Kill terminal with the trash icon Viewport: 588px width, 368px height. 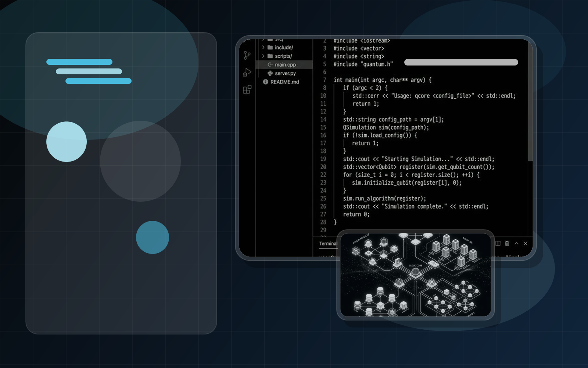click(507, 243)
